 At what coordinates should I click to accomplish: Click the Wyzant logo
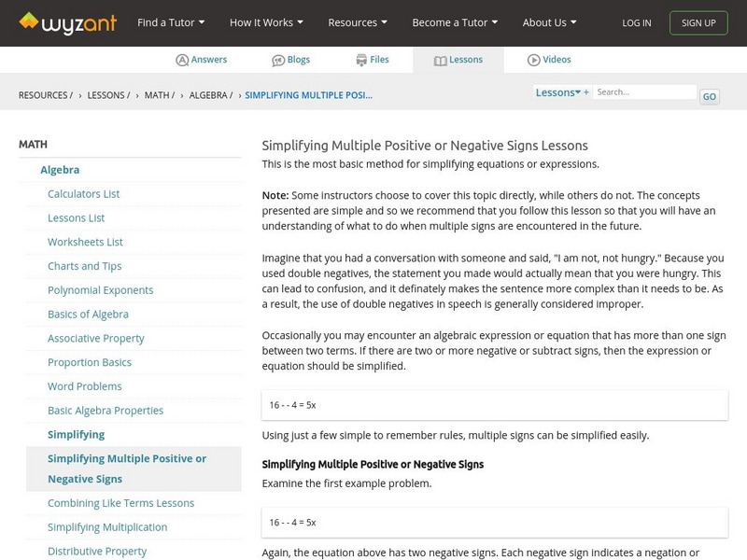point(67,22)
